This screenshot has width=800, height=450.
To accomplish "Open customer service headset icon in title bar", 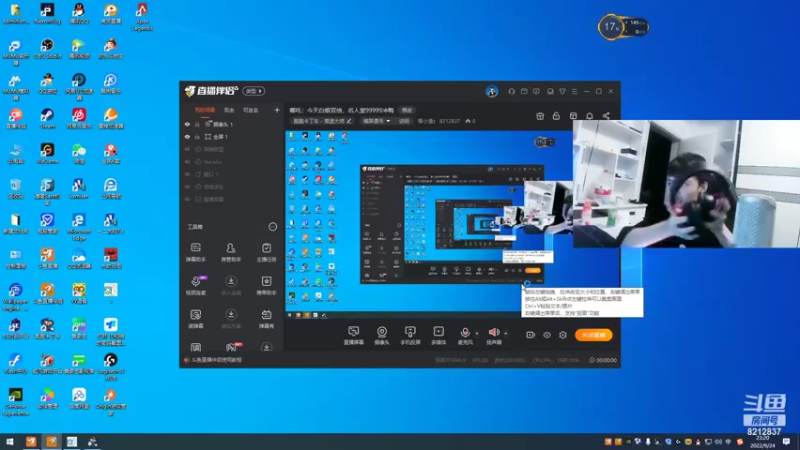I will click(511, 91).
